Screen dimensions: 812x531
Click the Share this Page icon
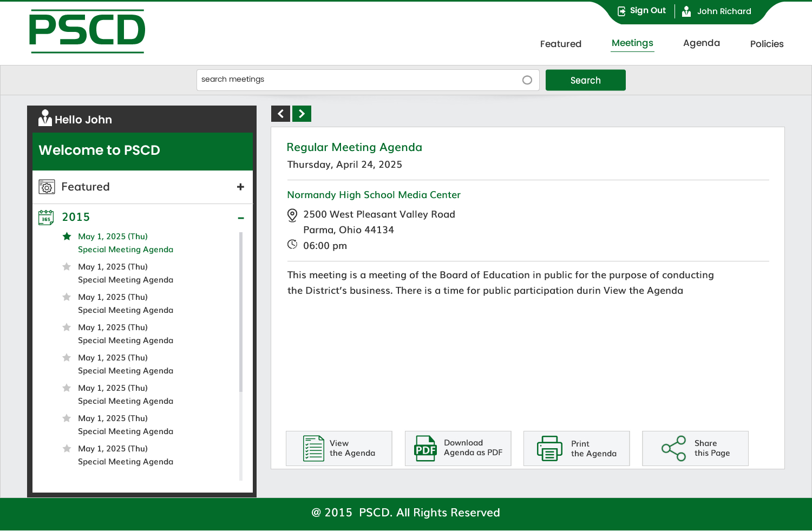pos(673,448)
